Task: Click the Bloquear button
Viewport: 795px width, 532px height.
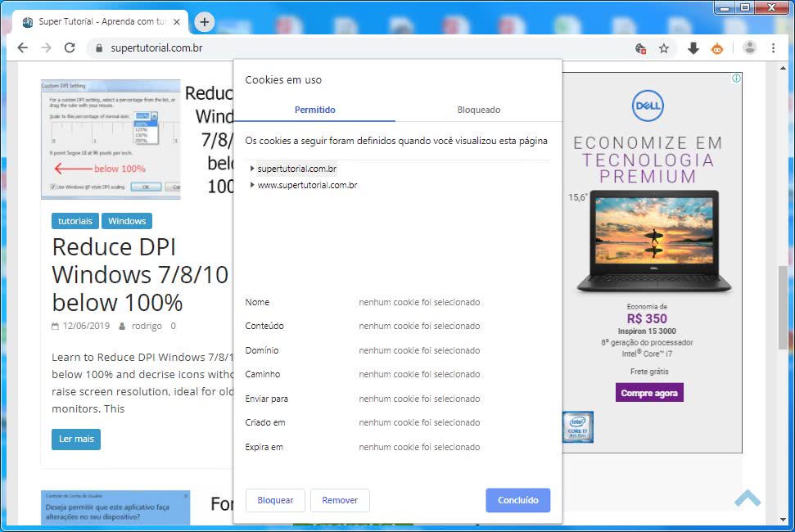Action: (275, 500)
